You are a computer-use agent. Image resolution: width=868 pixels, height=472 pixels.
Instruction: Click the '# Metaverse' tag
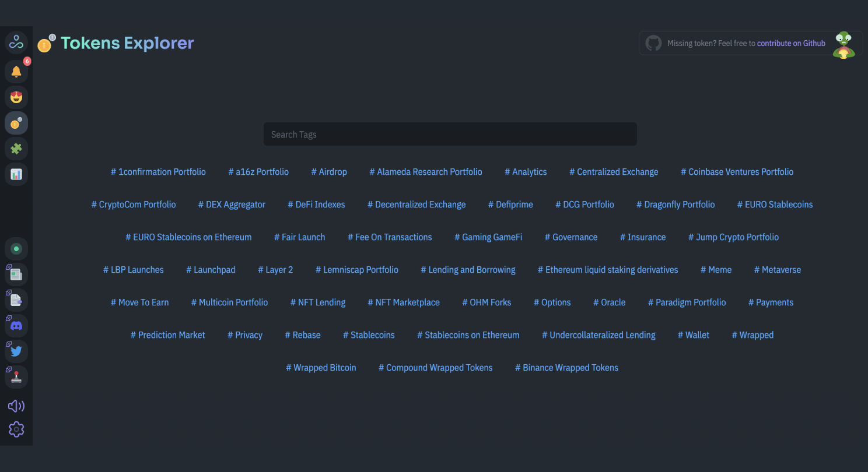[777, 270]
